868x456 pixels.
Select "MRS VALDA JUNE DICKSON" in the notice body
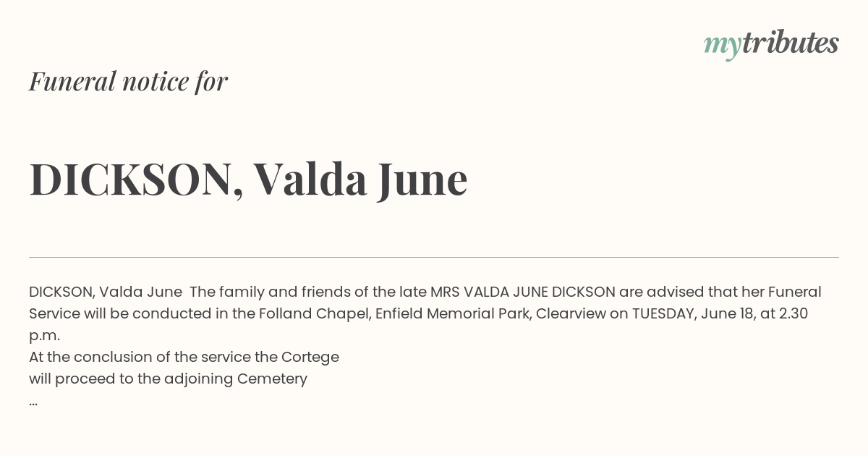pyautogui.click(x=523, y=292)
